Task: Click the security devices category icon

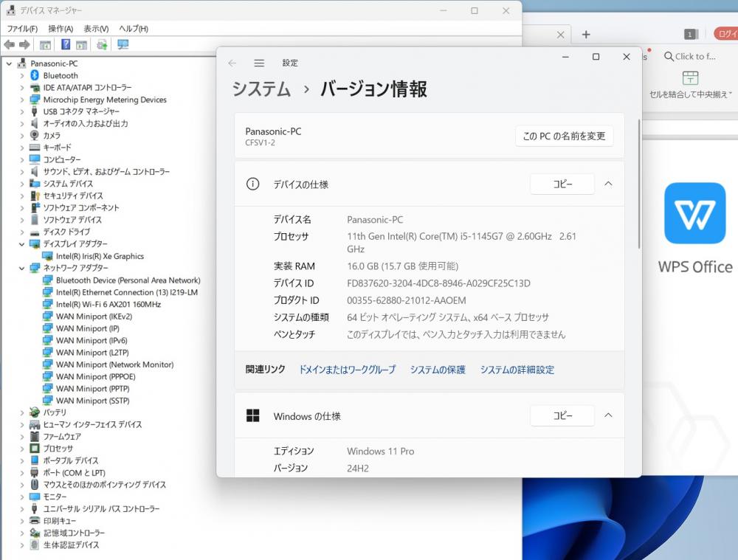Action: coord(35,196)
